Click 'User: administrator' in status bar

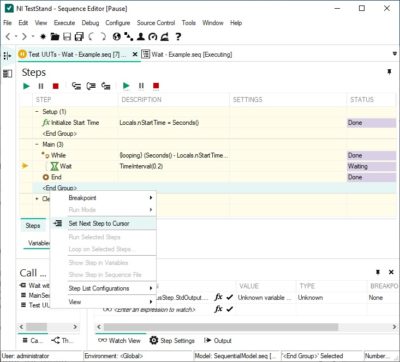pos(25,356)
